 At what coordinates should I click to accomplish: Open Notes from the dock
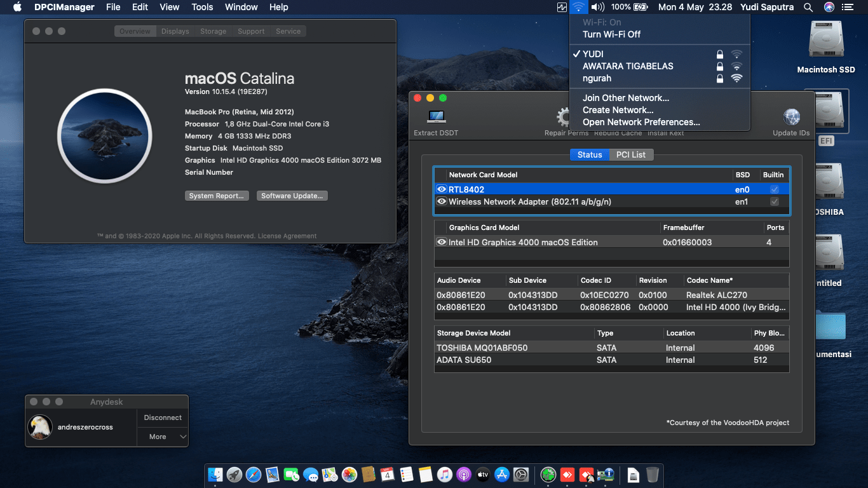426,474
